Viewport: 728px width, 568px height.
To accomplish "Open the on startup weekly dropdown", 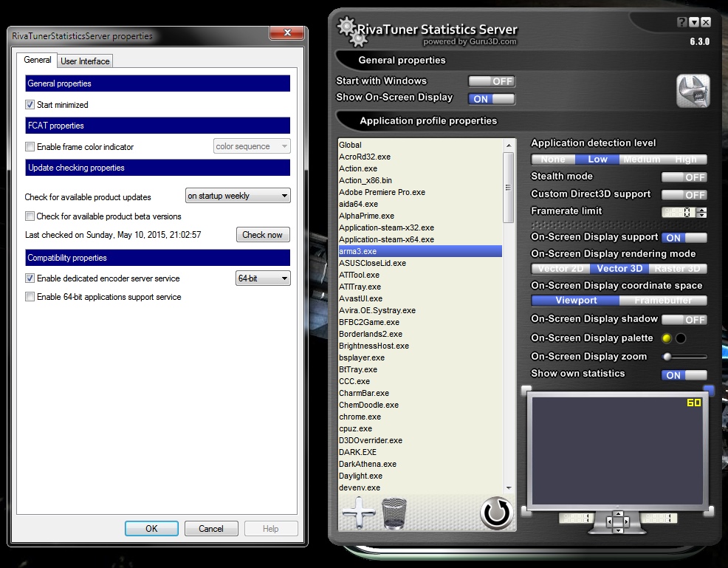I will point(238,196).
